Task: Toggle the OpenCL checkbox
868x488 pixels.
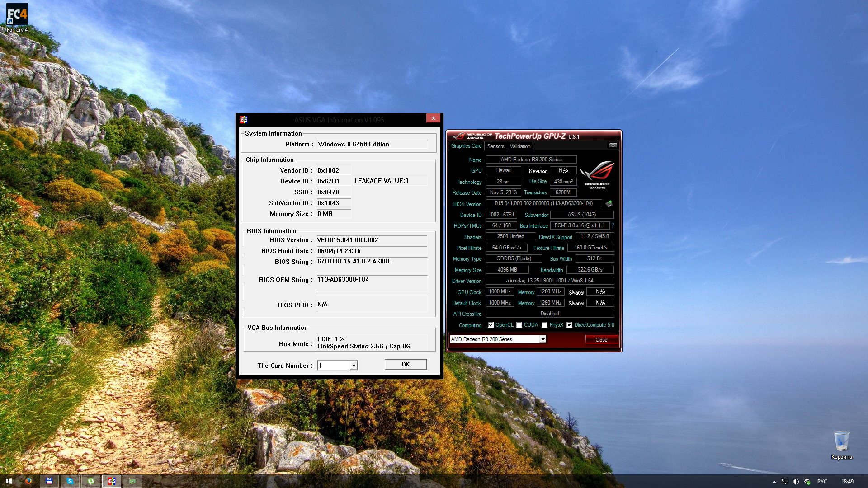Action: point(491,325)
